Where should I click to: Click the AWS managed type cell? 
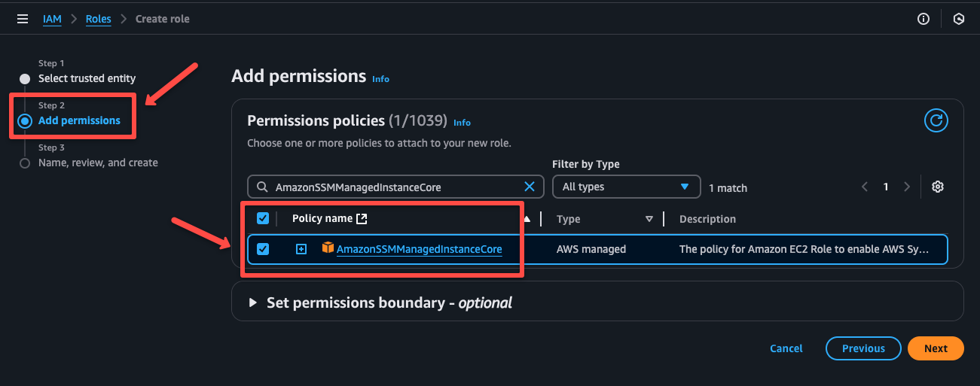(591, 249)
